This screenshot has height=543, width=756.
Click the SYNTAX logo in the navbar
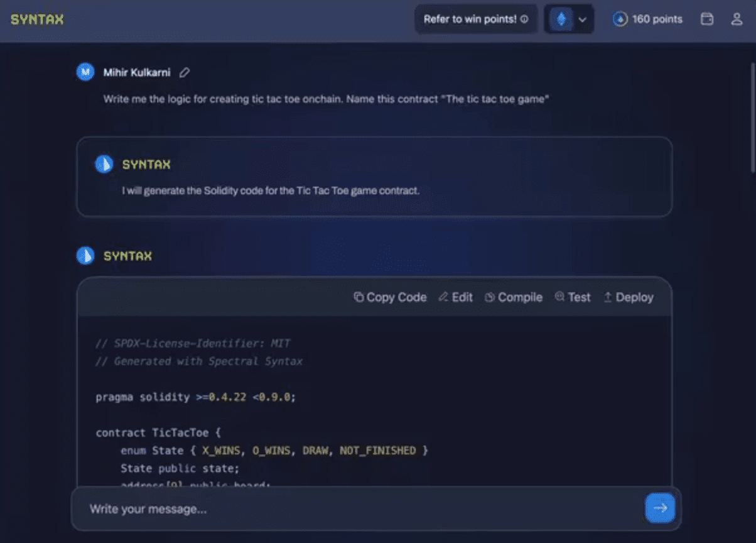pyautogui.click(x=36, y=19)
